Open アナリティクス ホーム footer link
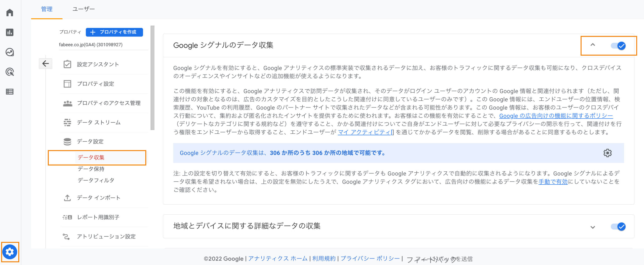 pos(278,258)
